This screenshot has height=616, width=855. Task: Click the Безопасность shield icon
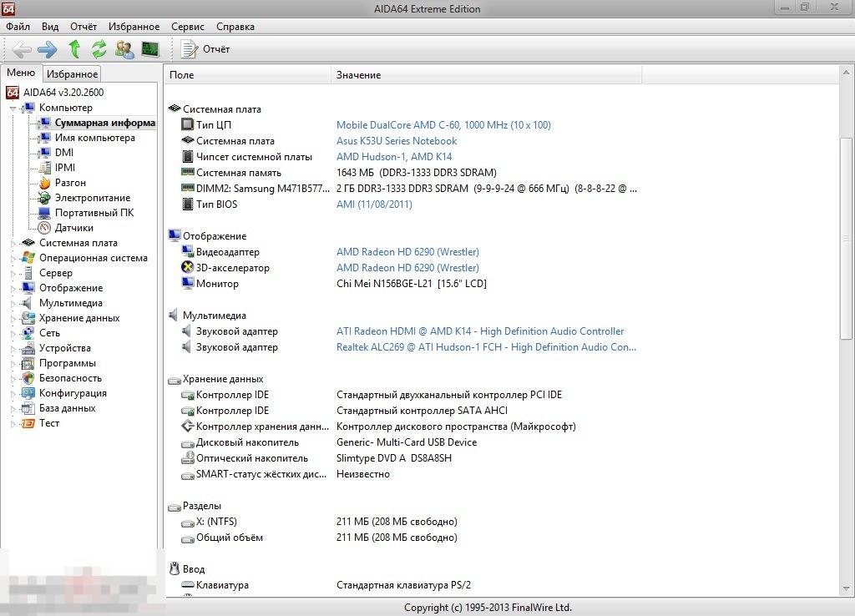(x=28, y=378)
